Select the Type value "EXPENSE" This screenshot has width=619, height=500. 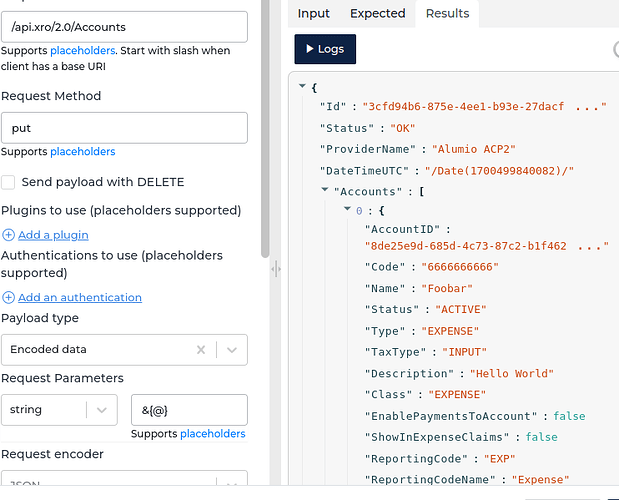pyautogui.click(x=450, y=331)
